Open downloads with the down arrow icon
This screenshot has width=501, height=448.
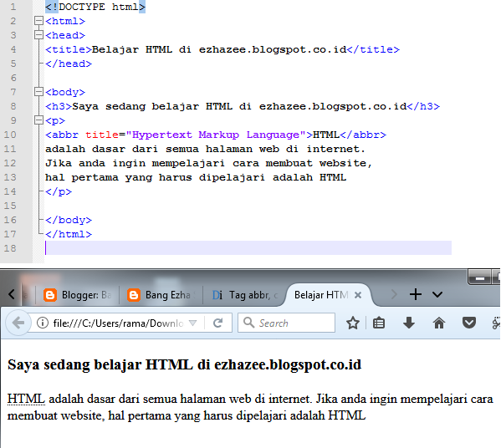click(409, 323)
